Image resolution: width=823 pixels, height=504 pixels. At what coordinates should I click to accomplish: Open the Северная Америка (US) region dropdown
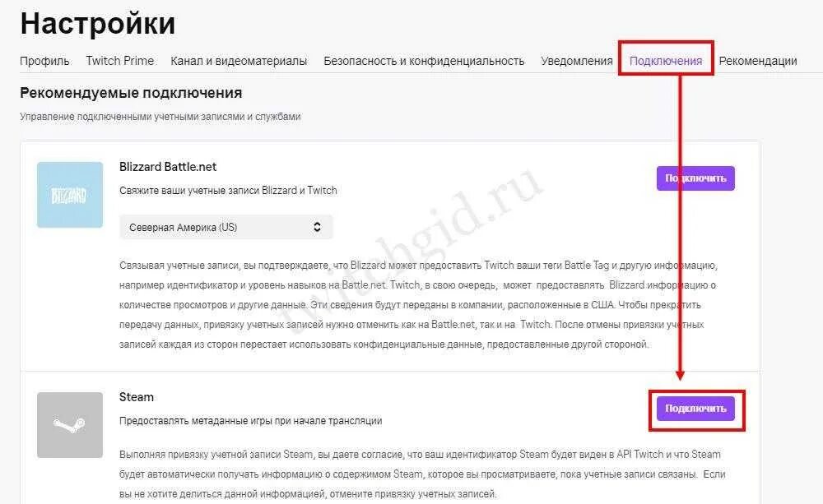pyautogui.click(x=226, y=227)
